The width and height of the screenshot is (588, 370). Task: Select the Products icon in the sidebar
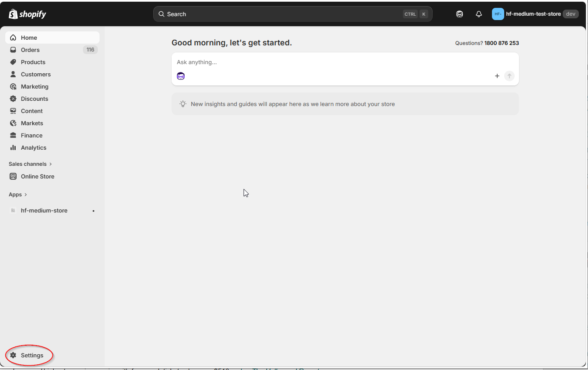click(13, 62)
